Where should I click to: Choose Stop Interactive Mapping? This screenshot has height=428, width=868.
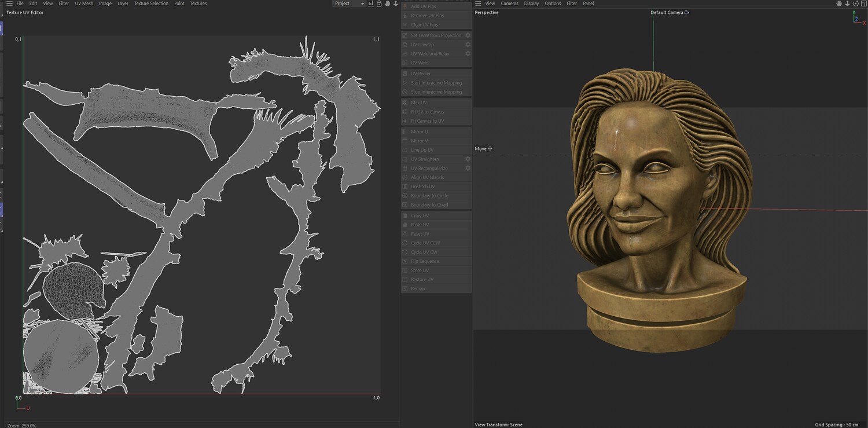coord(436,92)
